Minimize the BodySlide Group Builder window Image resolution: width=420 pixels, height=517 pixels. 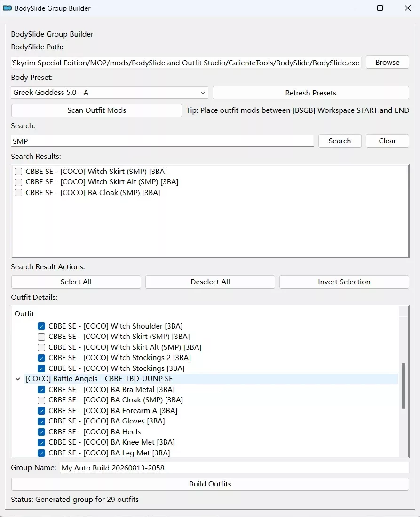353,8
